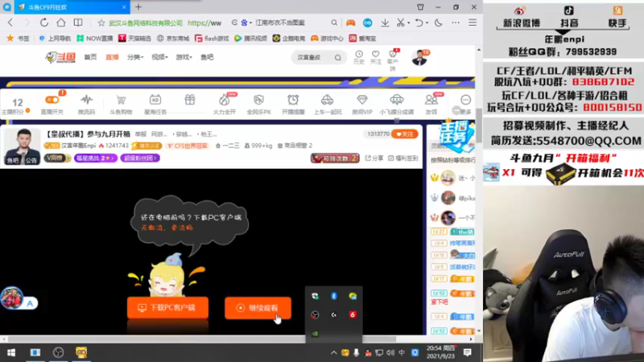The image size is (644, 362).
Task: Toggle the speaker volume tray icon
Action: tap(390, 352)
